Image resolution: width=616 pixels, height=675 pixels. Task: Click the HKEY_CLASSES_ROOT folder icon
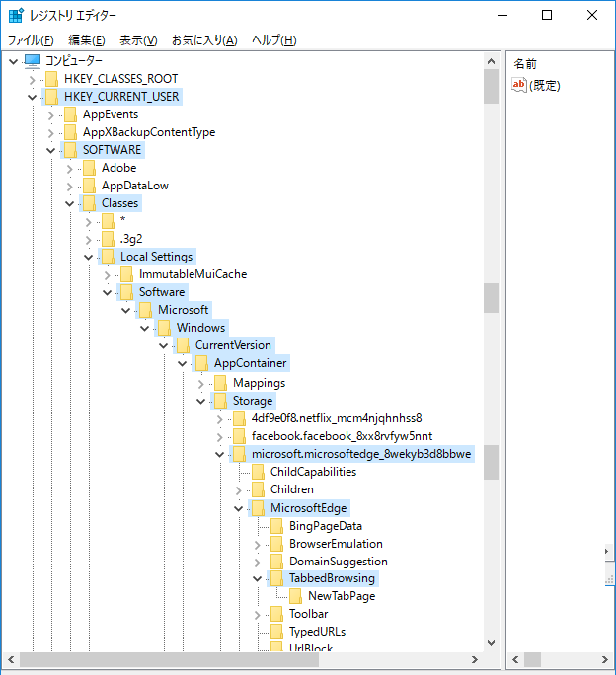[51, 79]
